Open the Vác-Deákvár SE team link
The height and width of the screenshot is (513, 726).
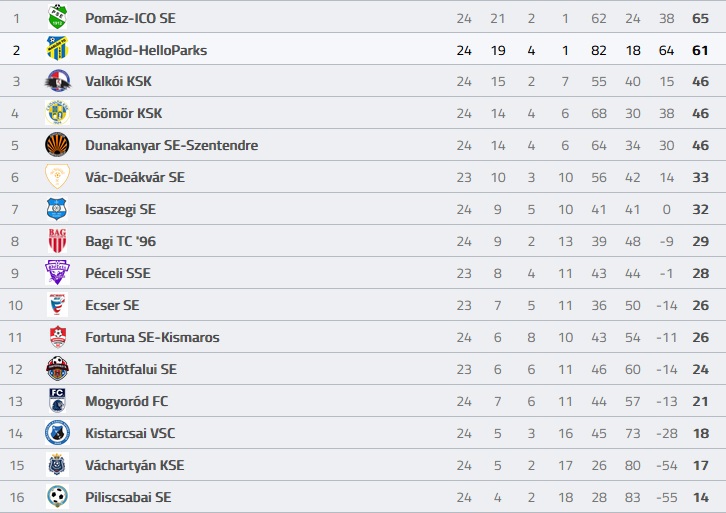tap(135, 177)
